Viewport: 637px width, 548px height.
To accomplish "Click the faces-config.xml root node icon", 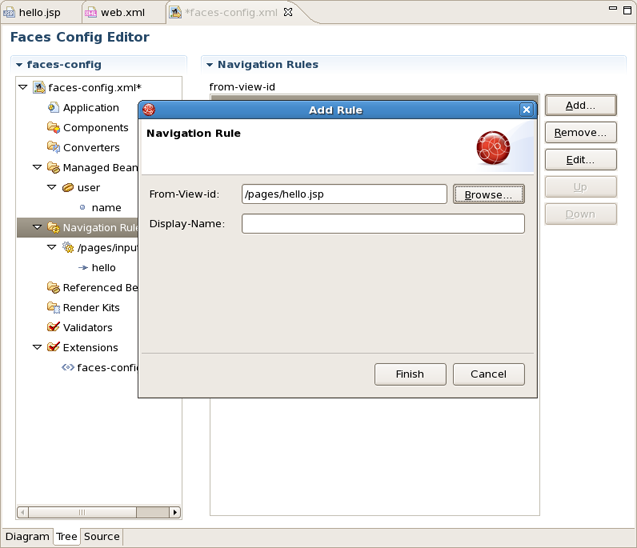I will point(39,87).
